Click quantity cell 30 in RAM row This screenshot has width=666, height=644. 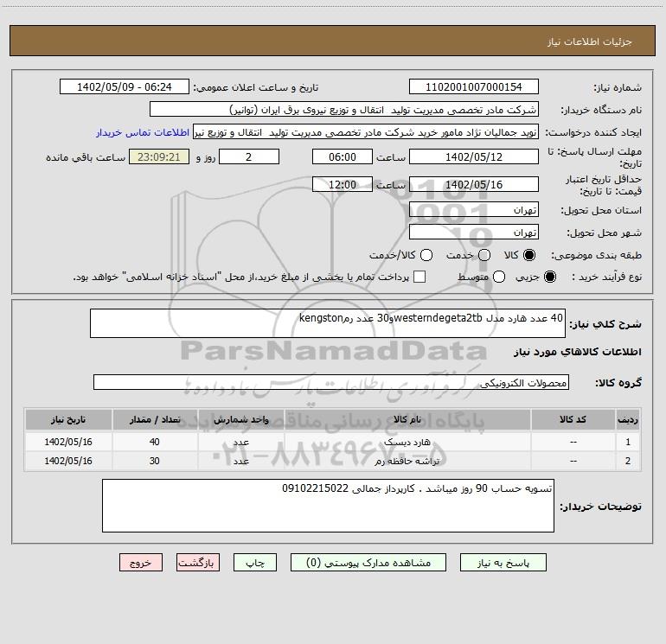pos(155,461)
